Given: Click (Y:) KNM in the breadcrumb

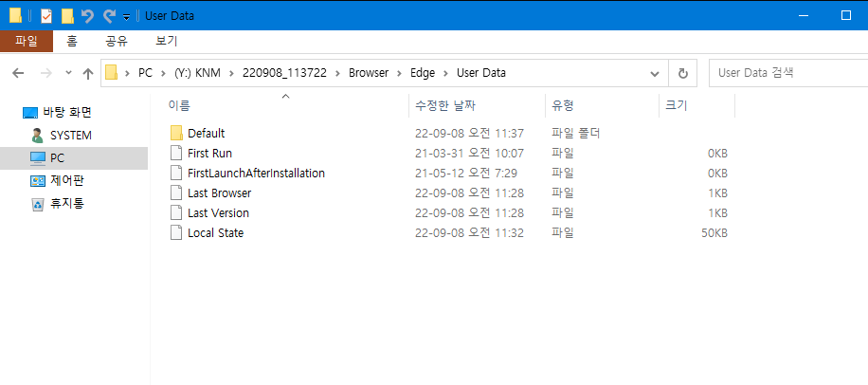Looking at the screenshot, I should coord(198,73).
